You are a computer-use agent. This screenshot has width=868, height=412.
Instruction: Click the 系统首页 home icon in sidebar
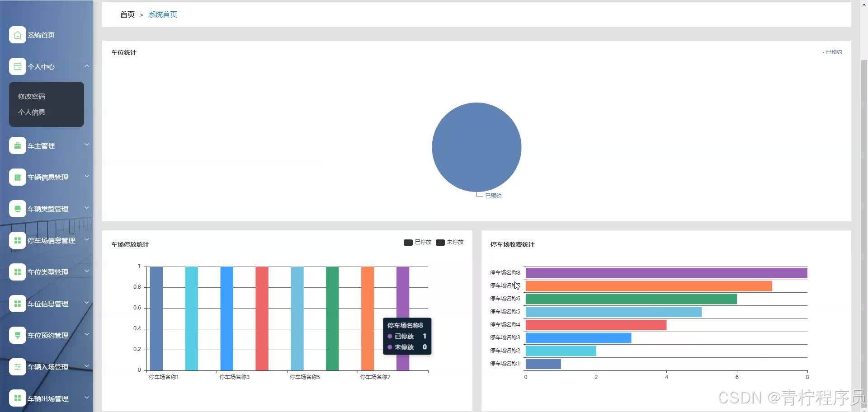click(17, 35)
